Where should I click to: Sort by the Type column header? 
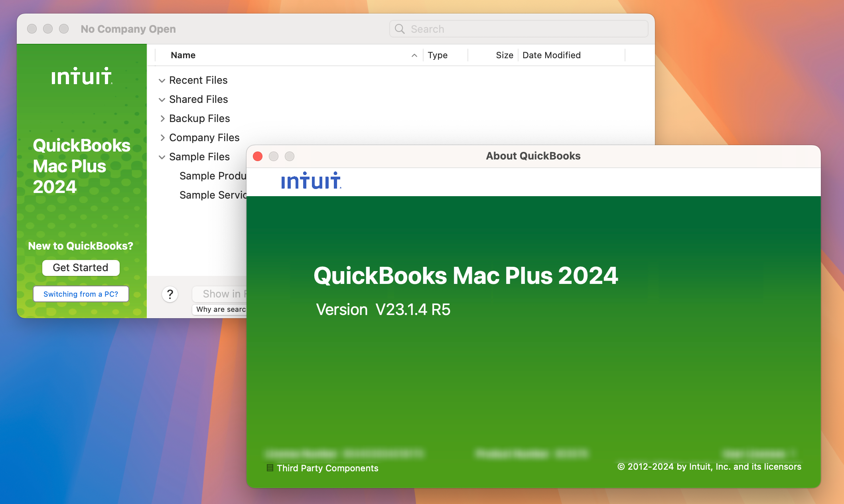coord(438,55)
